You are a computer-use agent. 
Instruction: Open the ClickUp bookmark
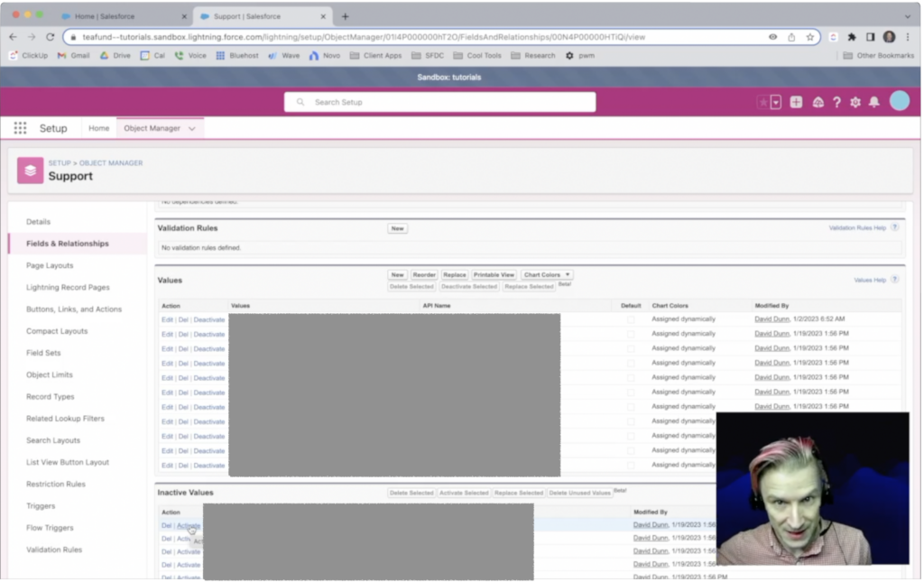tap(28, 55)
